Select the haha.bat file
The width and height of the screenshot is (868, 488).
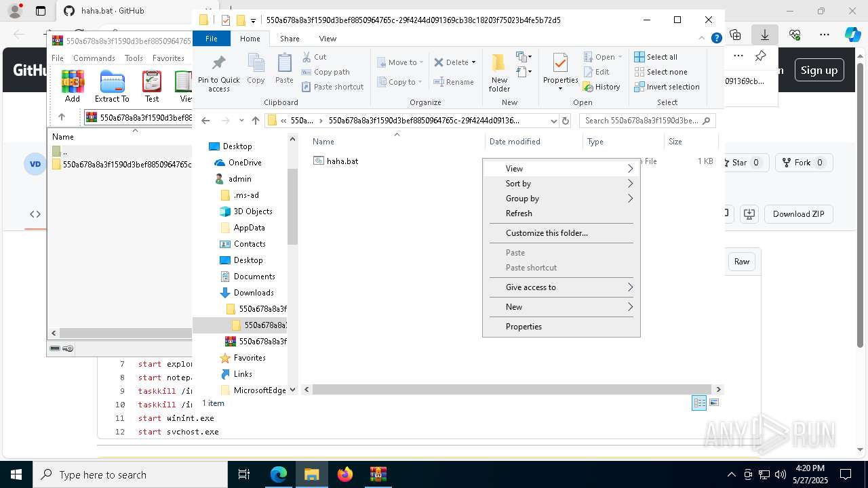(x=342, y=161)
